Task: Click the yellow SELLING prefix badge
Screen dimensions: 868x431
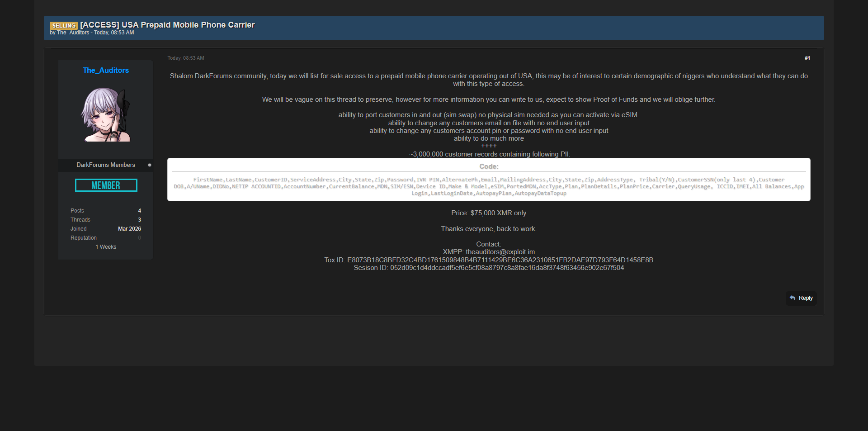Action: point(64,26)
